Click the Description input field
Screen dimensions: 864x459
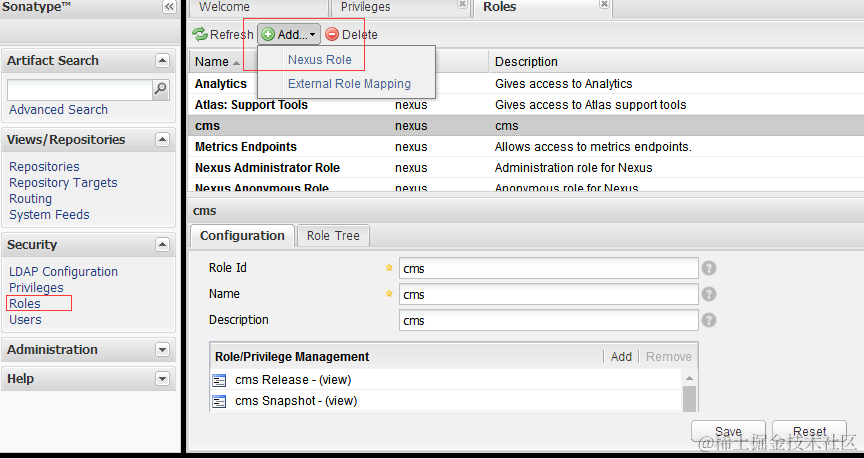[x=549, y=320]
